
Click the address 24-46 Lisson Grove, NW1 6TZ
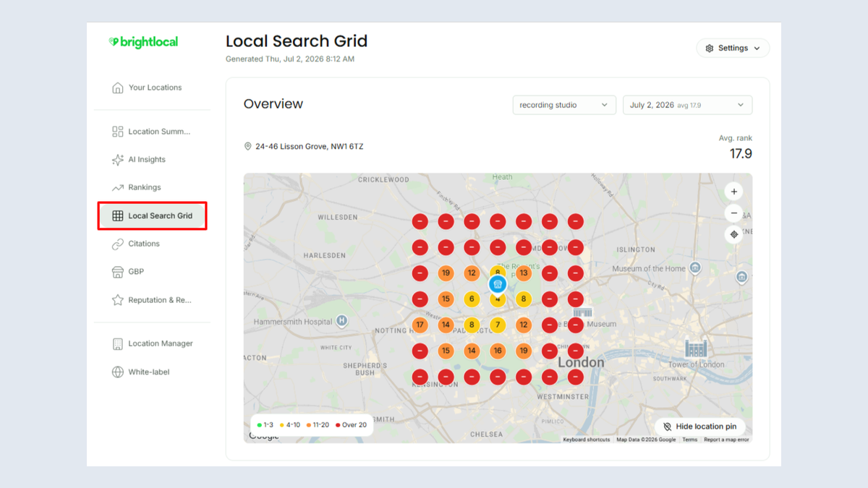[x=310, y=147]
